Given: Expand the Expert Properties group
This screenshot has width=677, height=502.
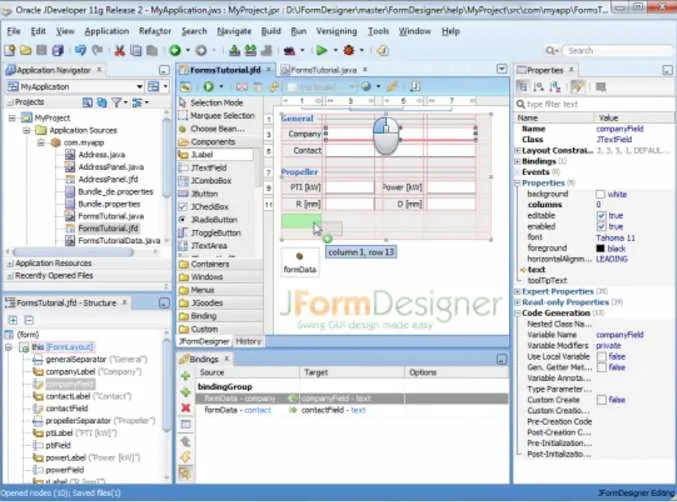Looking at the screenshot, I should [517, 291].
